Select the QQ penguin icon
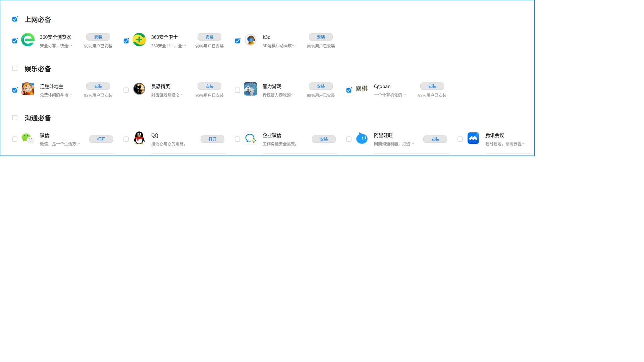Image resolution: width=644 pixels, height=362 pixels. (x=140, y=138)
